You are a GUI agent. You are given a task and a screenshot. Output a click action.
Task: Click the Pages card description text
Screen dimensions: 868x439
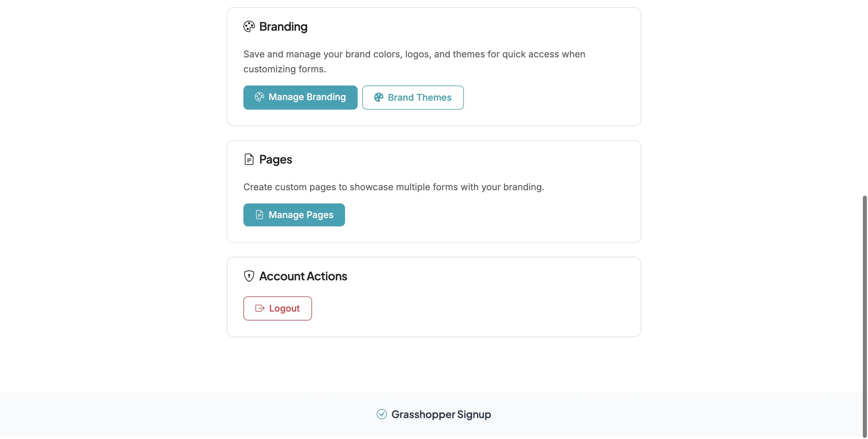[394, 187]
